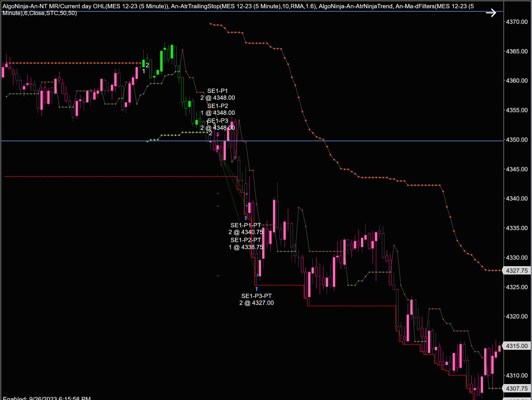The image size is (532, 400).
Task: Select the 4307.75 price marker tag
Action: tap(517, 388)
